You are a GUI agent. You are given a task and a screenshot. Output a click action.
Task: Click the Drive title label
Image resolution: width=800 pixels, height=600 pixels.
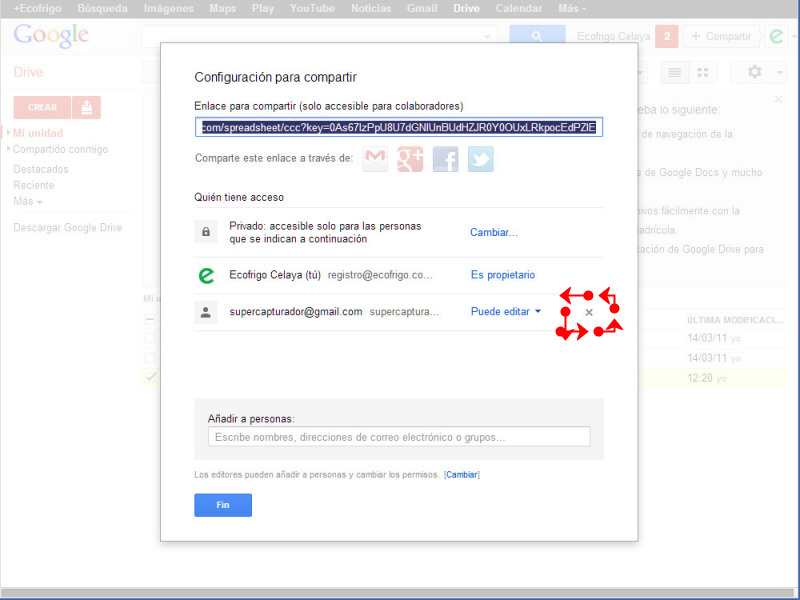pyautogui.click(x=28, y=72)
